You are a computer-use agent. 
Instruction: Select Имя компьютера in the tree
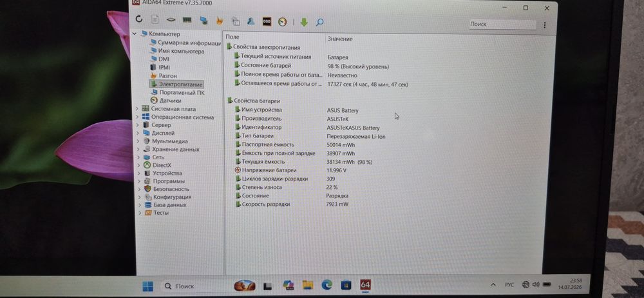[x=177, y=51]
